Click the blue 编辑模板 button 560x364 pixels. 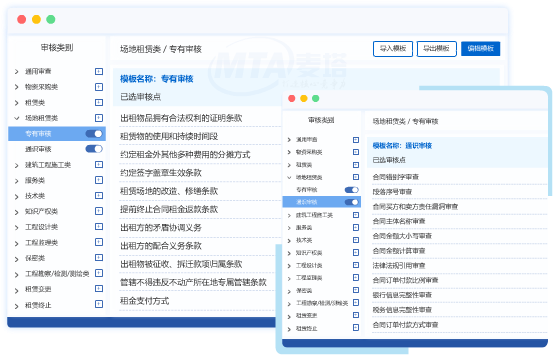(480, 49)
